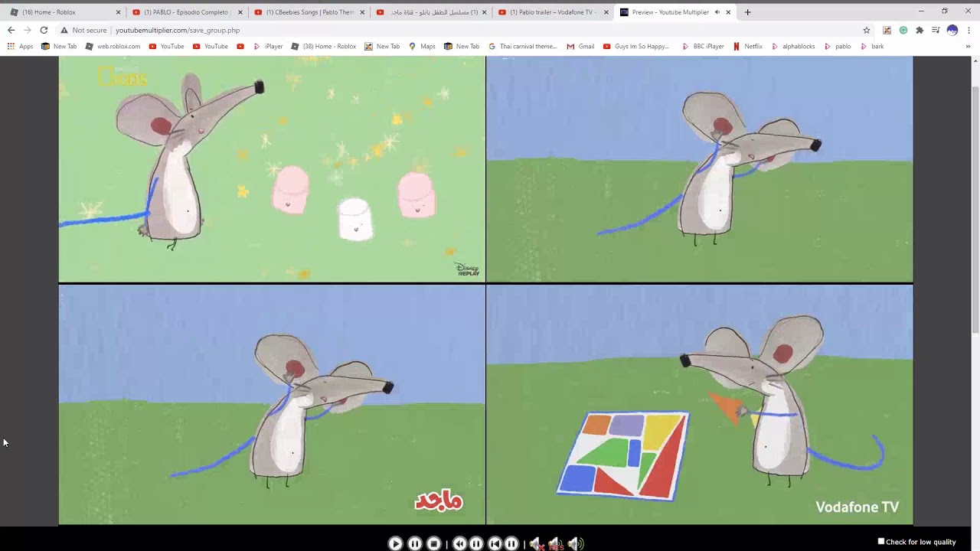Enable Check for low quality checkbox

(881, 541)
